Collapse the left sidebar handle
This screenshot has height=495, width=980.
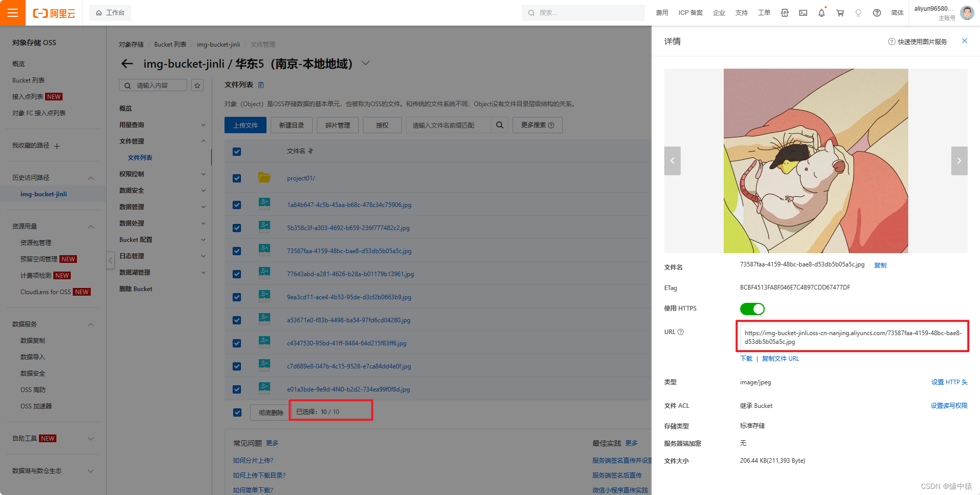pyautogui.click(x=110, y=260)
